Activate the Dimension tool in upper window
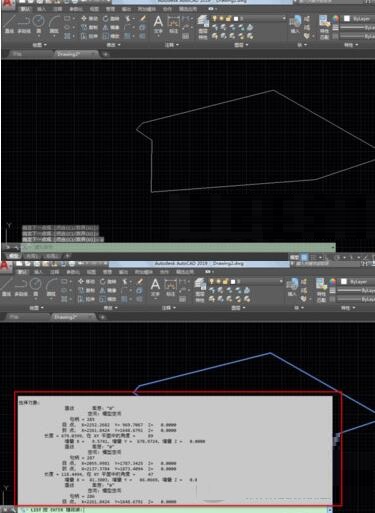375x513 pixels. click(173, 25)
